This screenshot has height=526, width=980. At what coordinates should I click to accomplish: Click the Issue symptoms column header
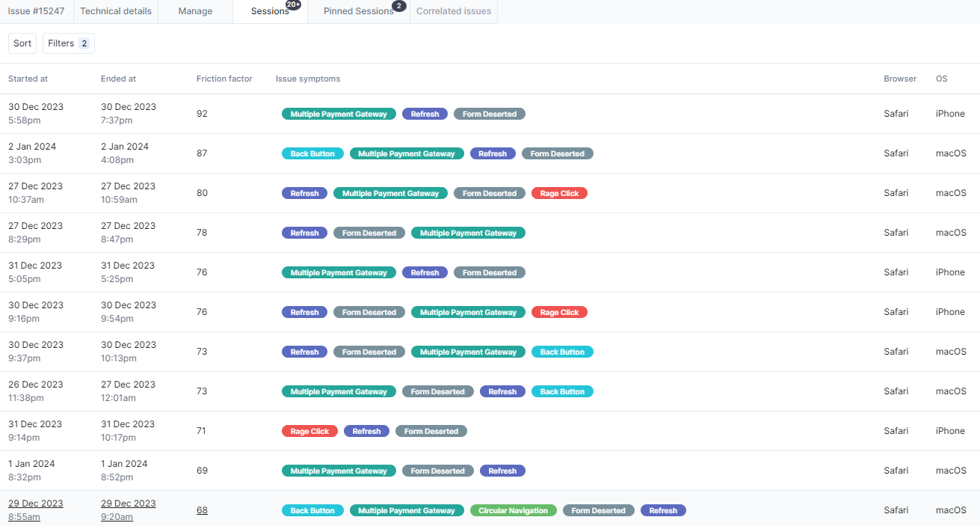tap(308, 79)
